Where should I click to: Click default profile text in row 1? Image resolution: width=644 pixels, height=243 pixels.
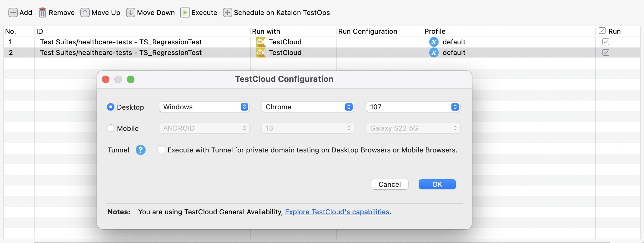(x=454, y=42)
